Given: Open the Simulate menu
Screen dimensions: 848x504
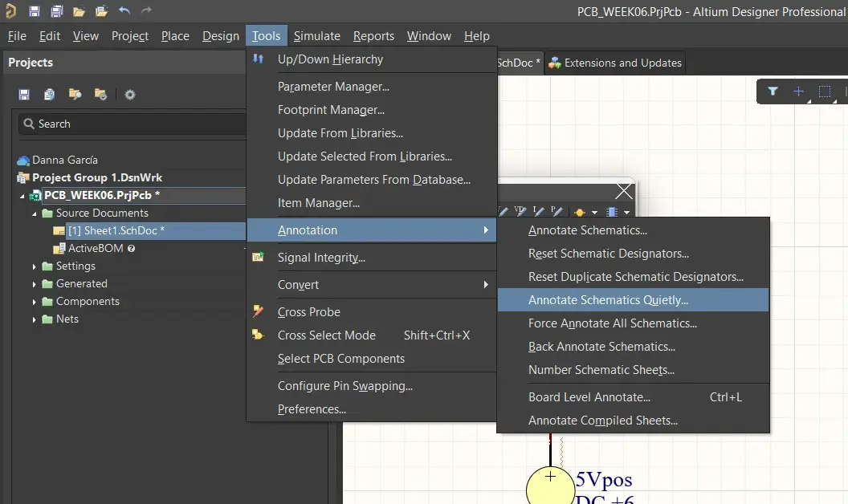Looking at the screenshot, I should pos(317,35).
